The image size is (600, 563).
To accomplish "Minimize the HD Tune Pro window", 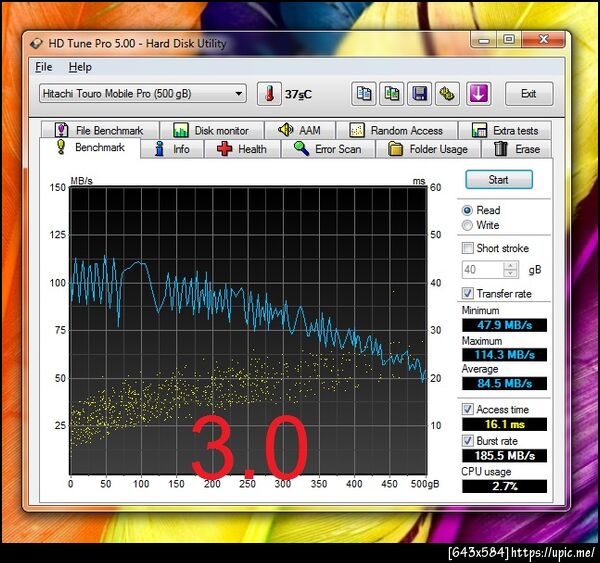I will [484, 40].
